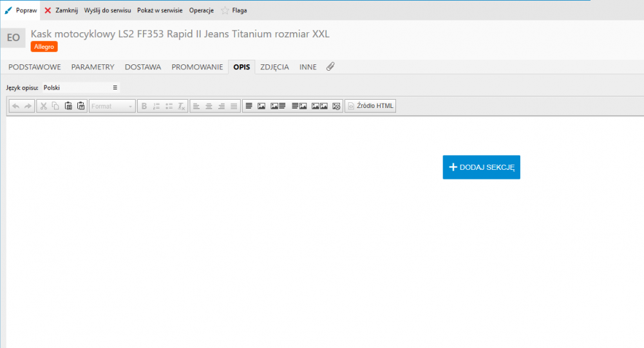Click the Remove formatting icon
The height and width of the screenshot is (348, 644).
181,106
